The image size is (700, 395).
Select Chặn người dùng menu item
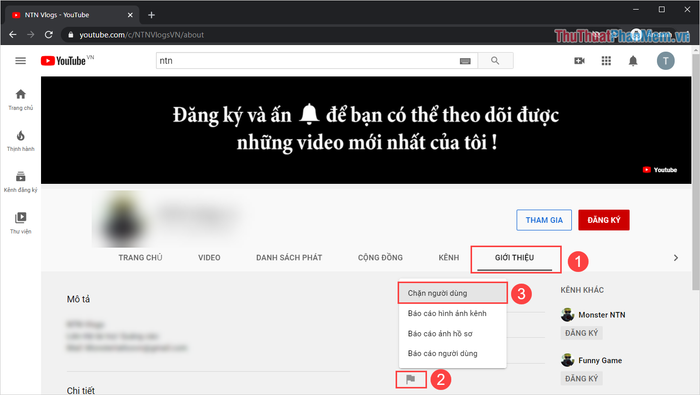452,293
